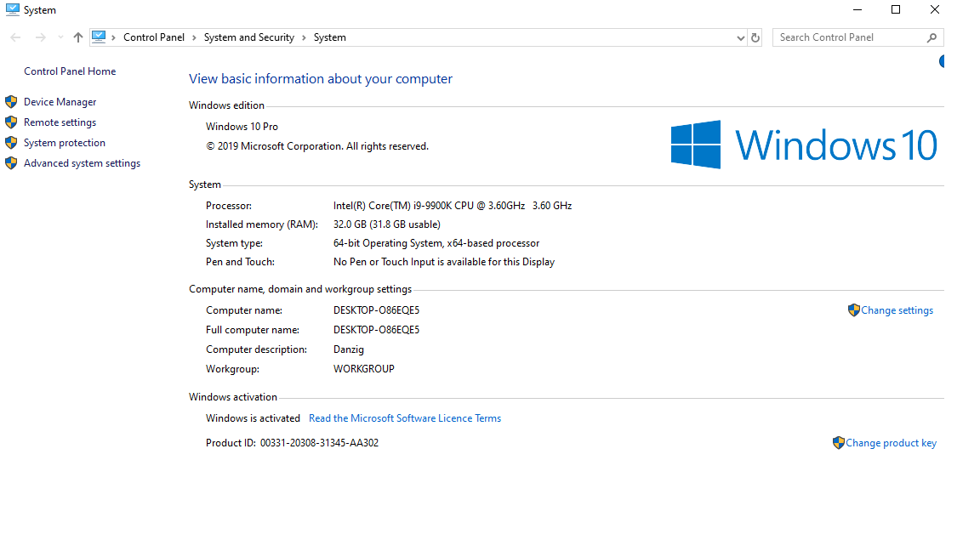The width and height of the screenshot is (980, 551).
Task: Open Advanced system settings link
Action: [x=82, y=163]
